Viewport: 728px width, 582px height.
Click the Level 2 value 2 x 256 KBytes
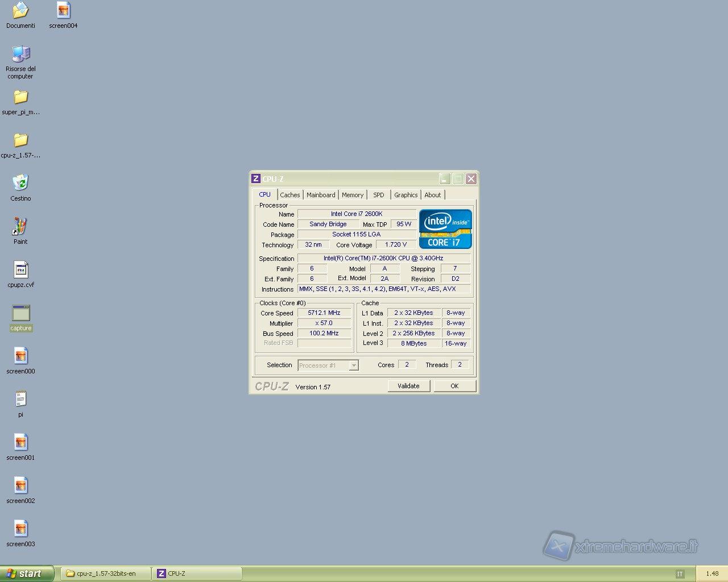tap(414, 333)
